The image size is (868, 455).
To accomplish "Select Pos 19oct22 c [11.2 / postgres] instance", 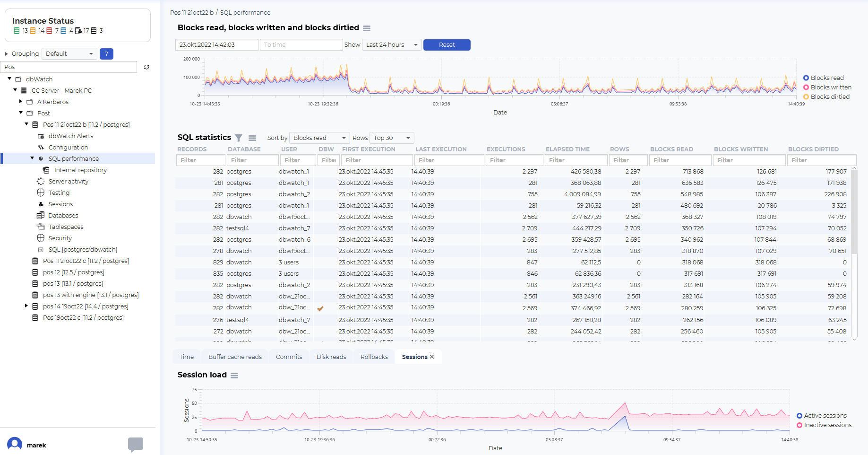I will 83,318.
